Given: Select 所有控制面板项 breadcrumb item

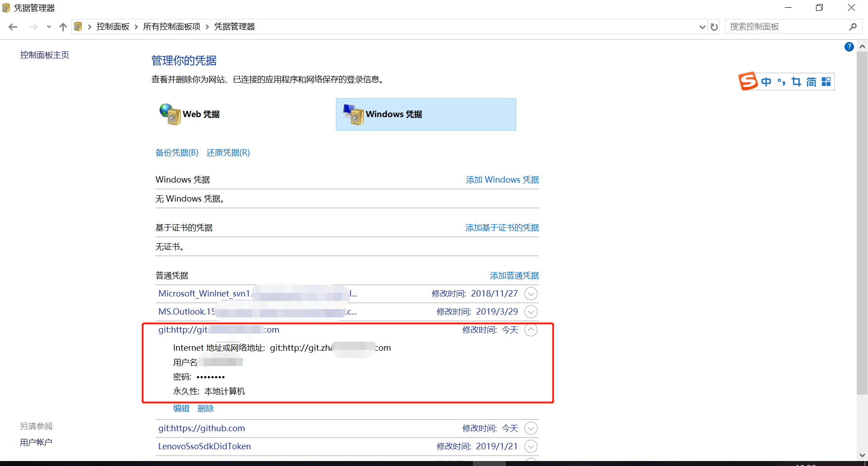Looking at the screenshot, I should 171,26.
